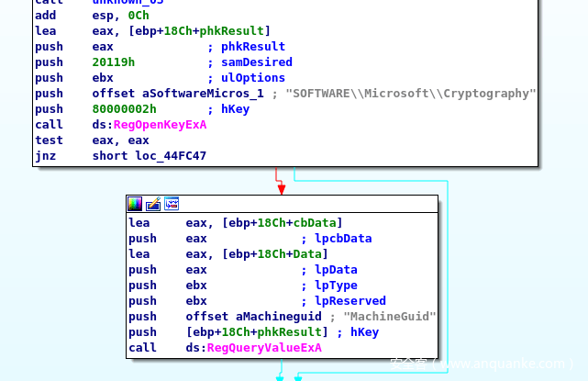Click the [ebp+18Ch+Data] operand
The height and width of the screenshot is (381, 588).
[275, 254]
